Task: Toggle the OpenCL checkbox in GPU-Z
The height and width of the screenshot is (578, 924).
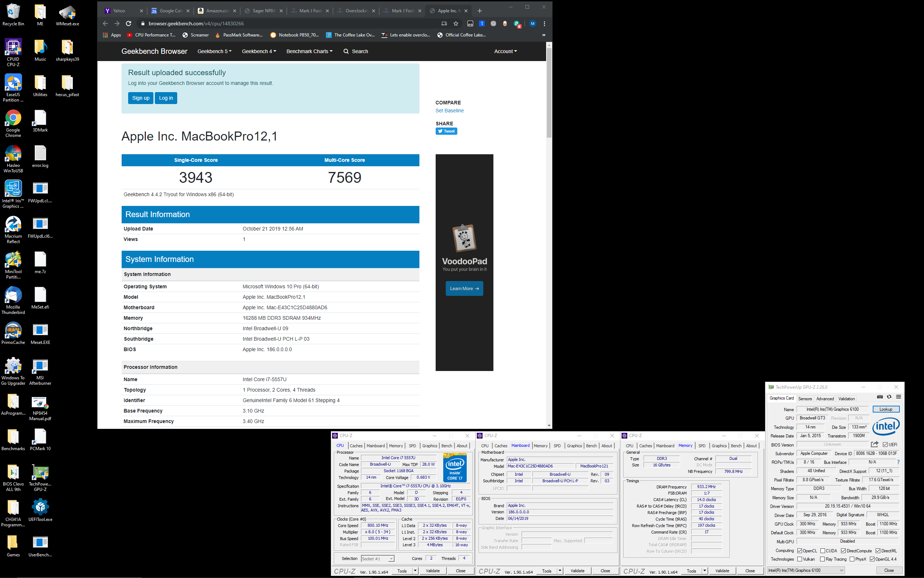Action: 799,551
